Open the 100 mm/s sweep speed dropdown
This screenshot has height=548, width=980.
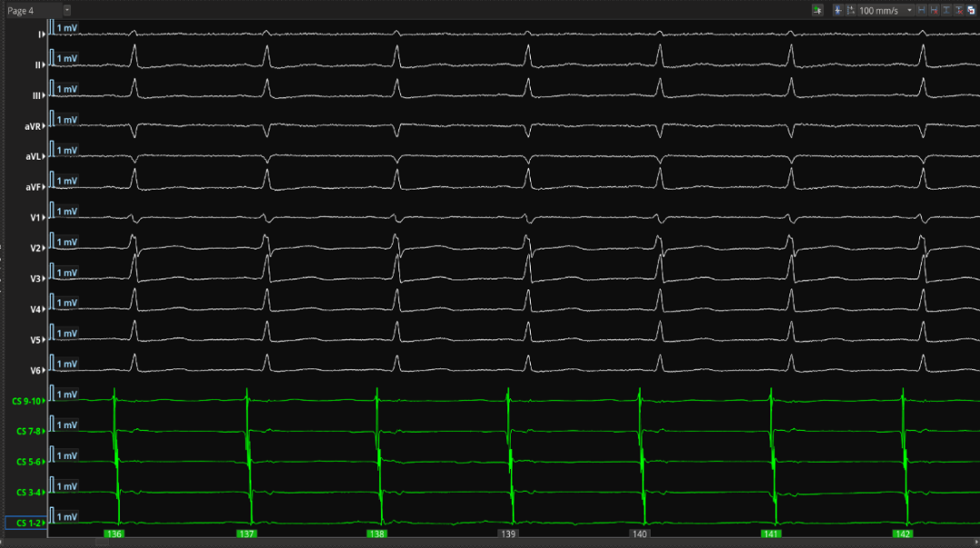click(909, 10)
